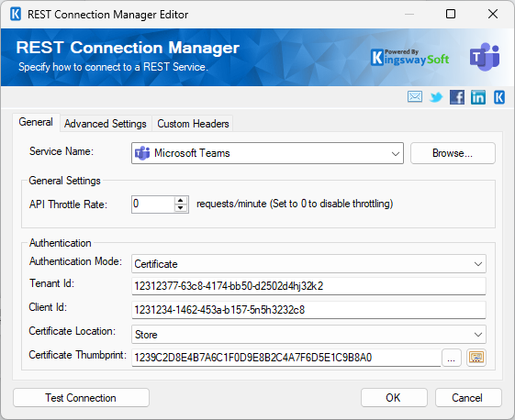515x420 pixels.
Task: Click the Tenant Id input field
Action: pyautogui.click(x=308, y=286)
